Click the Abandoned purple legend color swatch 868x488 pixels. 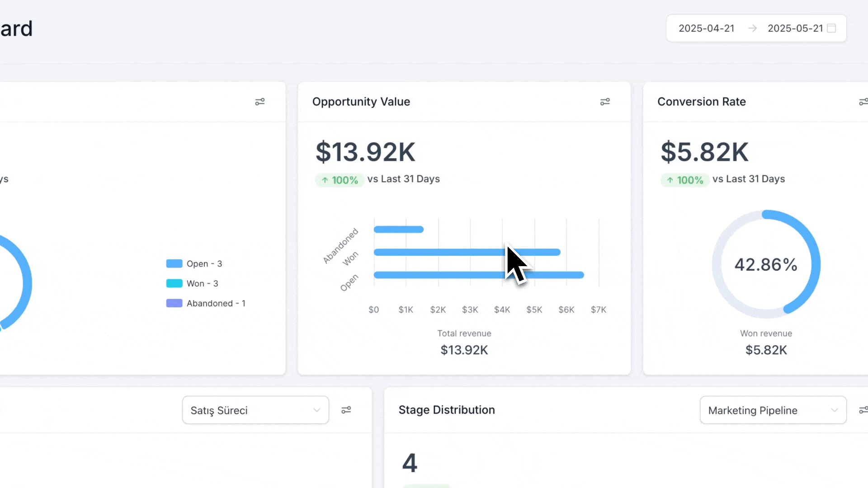tap(174, 303)
